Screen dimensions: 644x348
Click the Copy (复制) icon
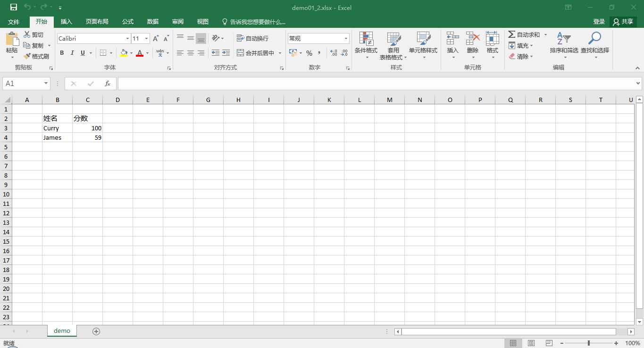coord(27,45)
